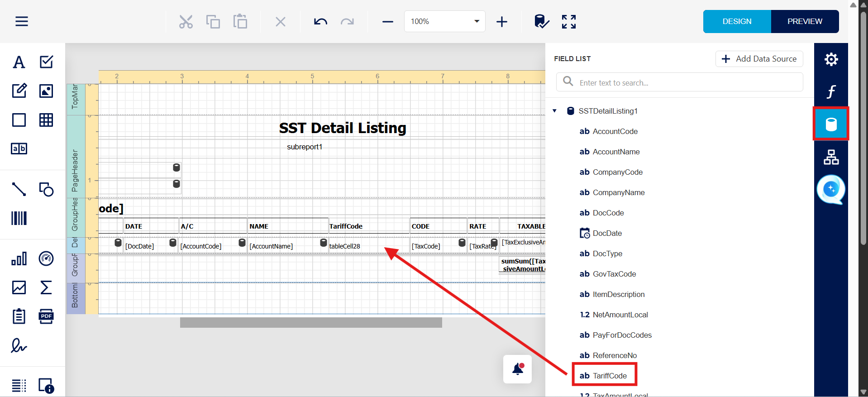The height and width of the screenshot is (397, 868).
Task: Open the Properties gear panel
Action: 831,59
